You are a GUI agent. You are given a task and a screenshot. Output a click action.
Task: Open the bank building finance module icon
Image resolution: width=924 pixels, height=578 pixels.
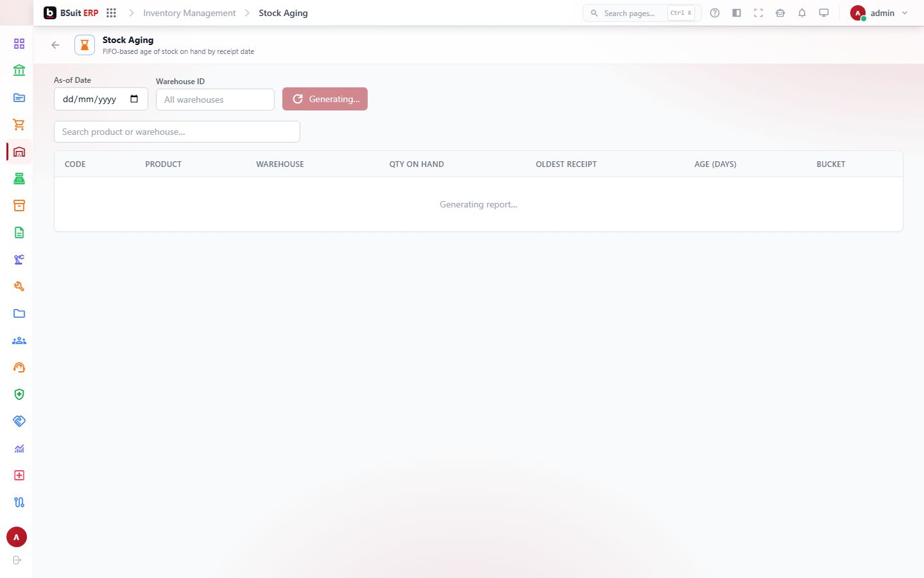pyautogui.click(x=19, y=71)
